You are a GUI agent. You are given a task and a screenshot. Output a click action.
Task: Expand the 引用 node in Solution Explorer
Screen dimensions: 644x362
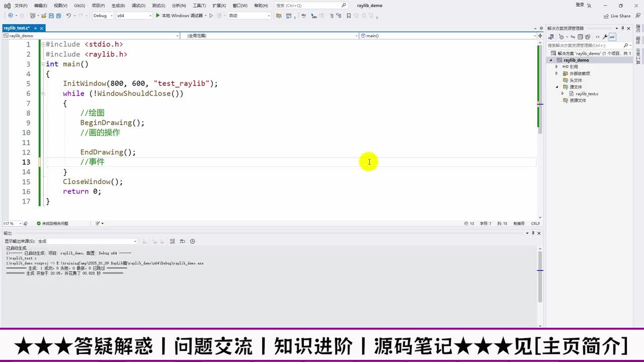[x=556, y=67]
